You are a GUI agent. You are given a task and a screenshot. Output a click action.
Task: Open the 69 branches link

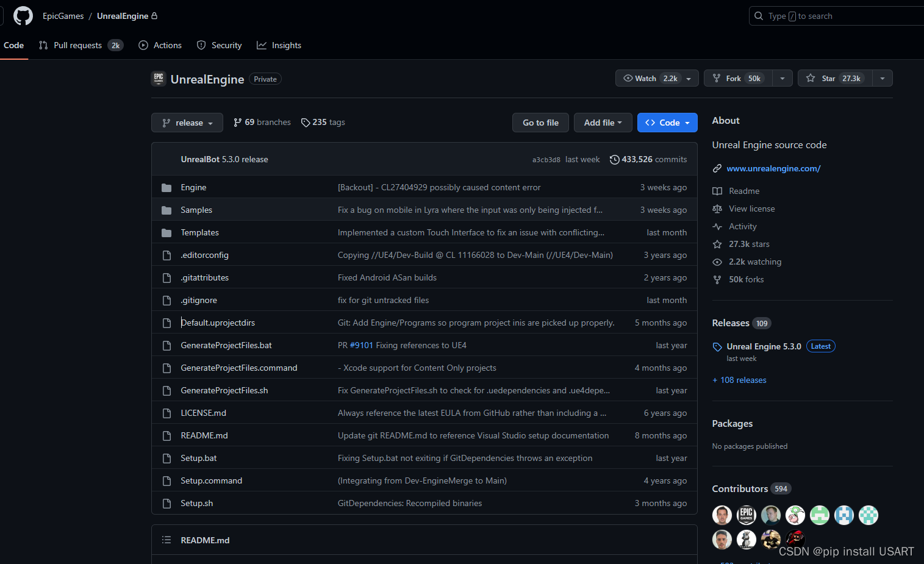(262, 123)
